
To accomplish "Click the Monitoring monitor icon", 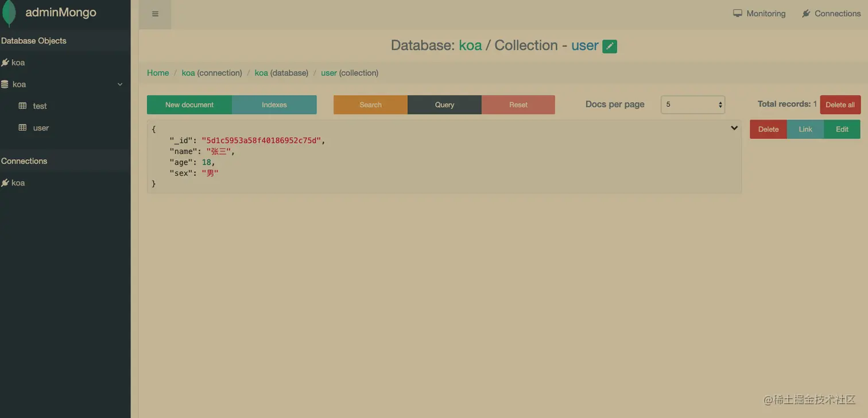I will (738, 13).
